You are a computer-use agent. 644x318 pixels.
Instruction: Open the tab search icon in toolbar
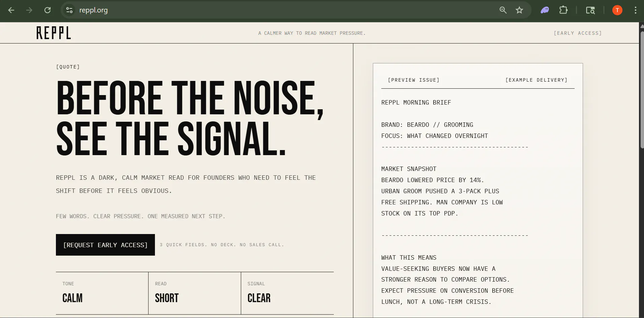pos(590,10)
